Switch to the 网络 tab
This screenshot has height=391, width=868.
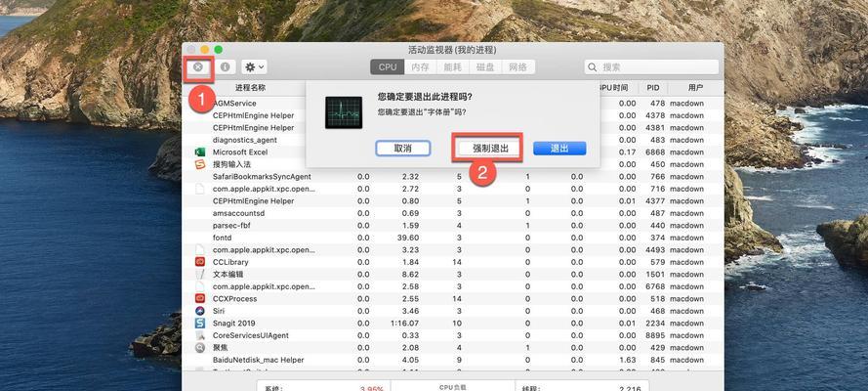pyautogui.click(x=518, y=67)
